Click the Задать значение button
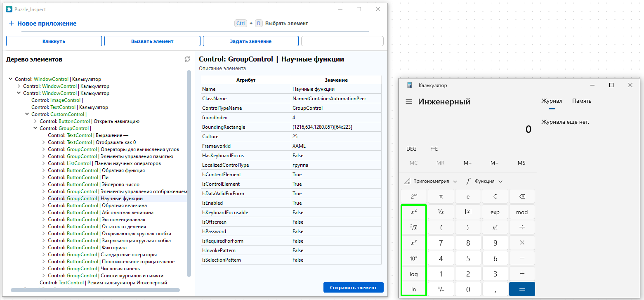This screenshot has height=300, width=644. [251, 41]
